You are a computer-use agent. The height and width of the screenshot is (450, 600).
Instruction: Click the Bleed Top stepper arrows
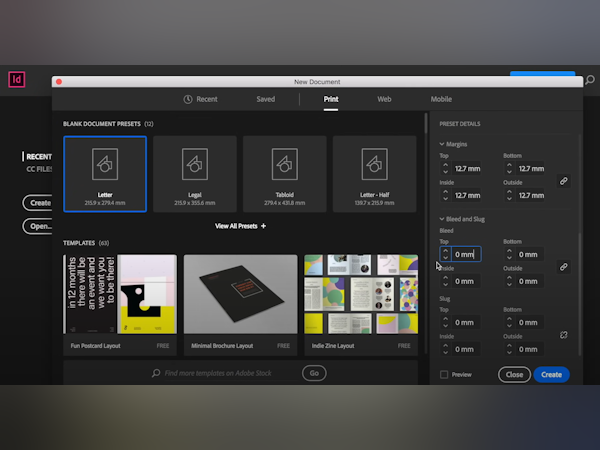click(x=445, y=254)
